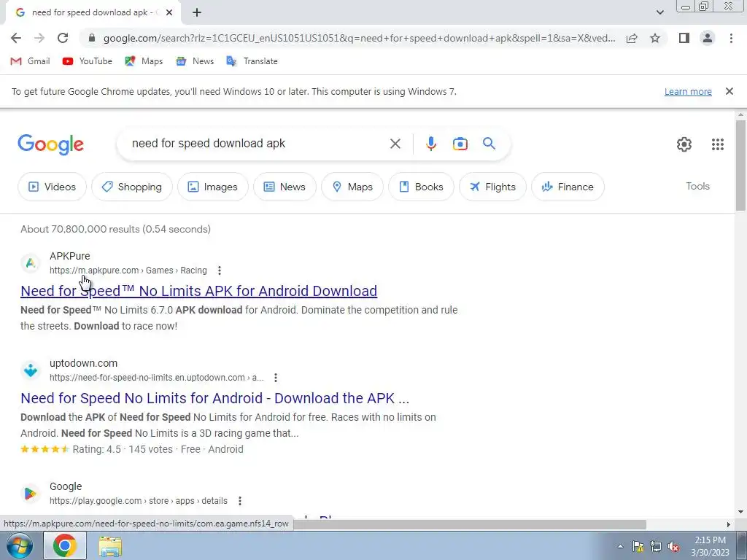Open the YouTube bookmark
Image resolution: width=747 pixels, height=560 pixels.
88,61
